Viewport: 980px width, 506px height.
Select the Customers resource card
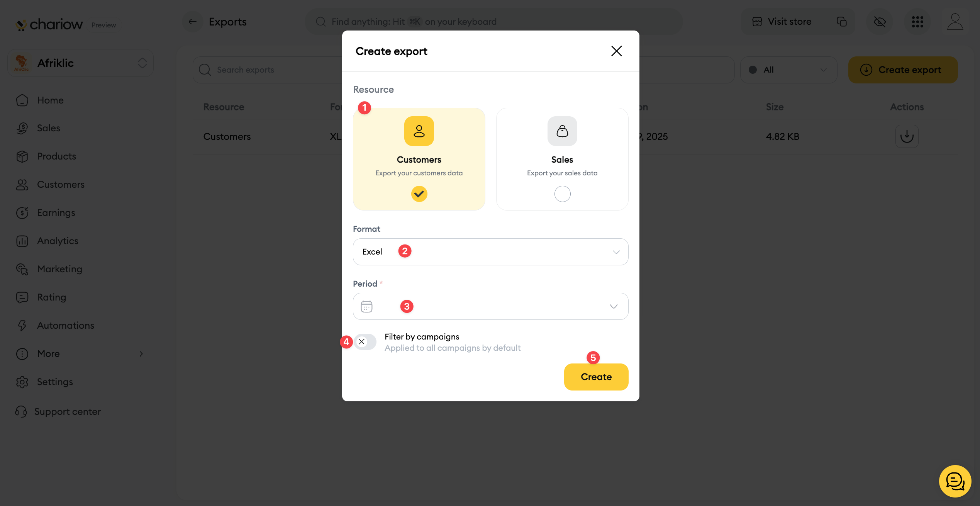419,159
